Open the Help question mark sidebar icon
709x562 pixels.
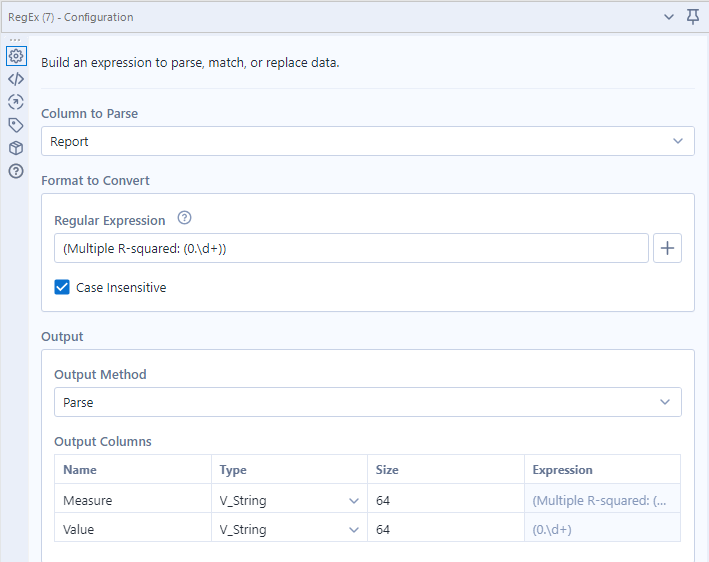click(15, 171)
